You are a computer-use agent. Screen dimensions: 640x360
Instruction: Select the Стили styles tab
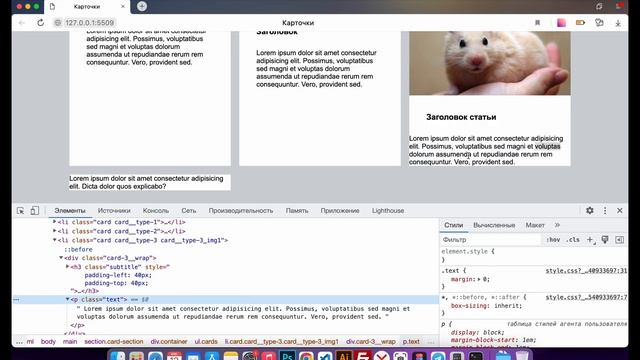(x=453, y=225)
